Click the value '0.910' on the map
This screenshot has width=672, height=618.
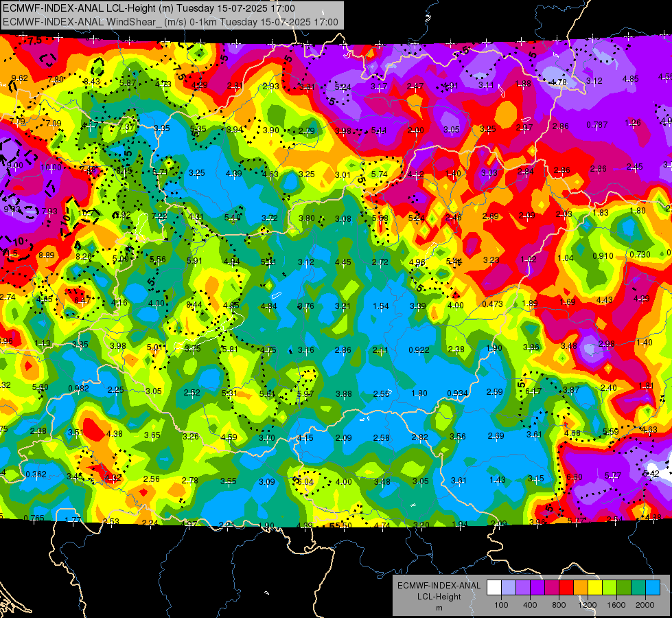[603, 256]
